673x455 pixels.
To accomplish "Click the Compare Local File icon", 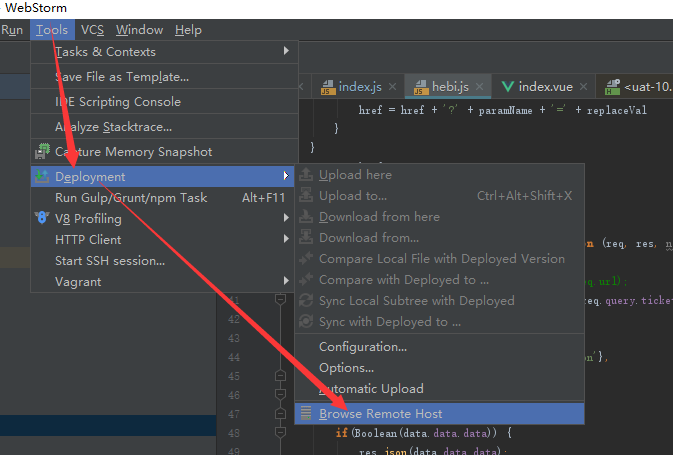I will tap(306, 258).
